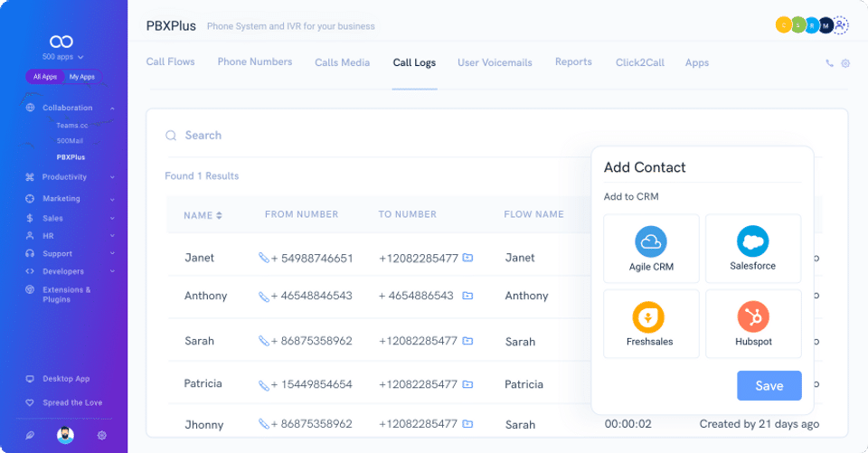This screenshot has width=868, height=453.
Task: Click the add user avatar icon
Action: pos(840,25)
